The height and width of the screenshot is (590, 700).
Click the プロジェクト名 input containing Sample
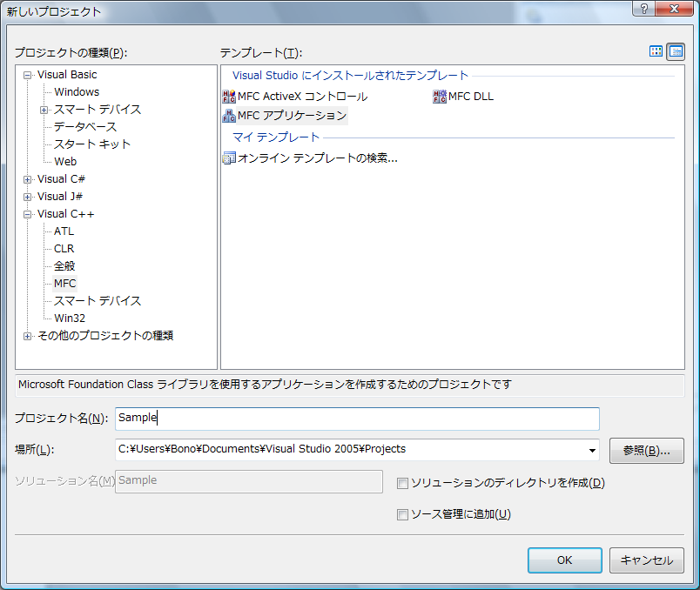point(357,419)
